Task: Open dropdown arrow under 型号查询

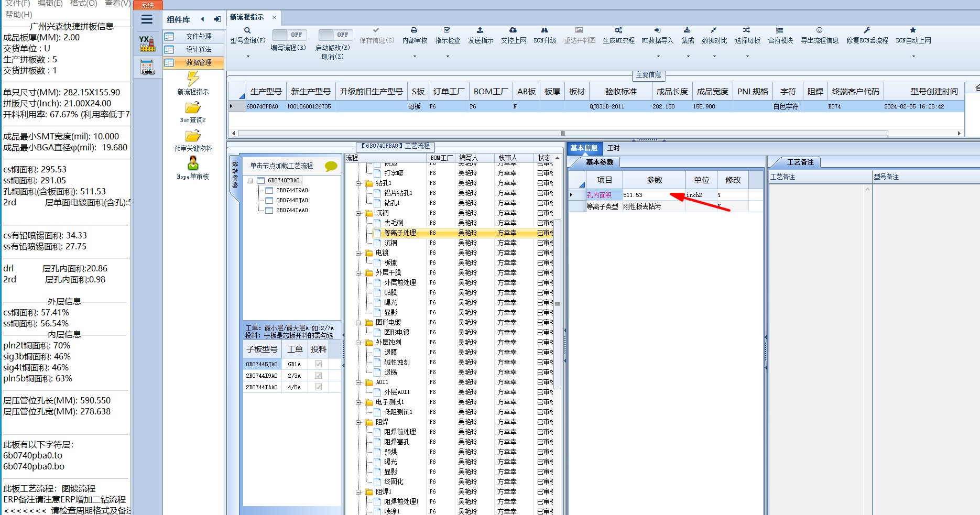Action: click(248, 56)
